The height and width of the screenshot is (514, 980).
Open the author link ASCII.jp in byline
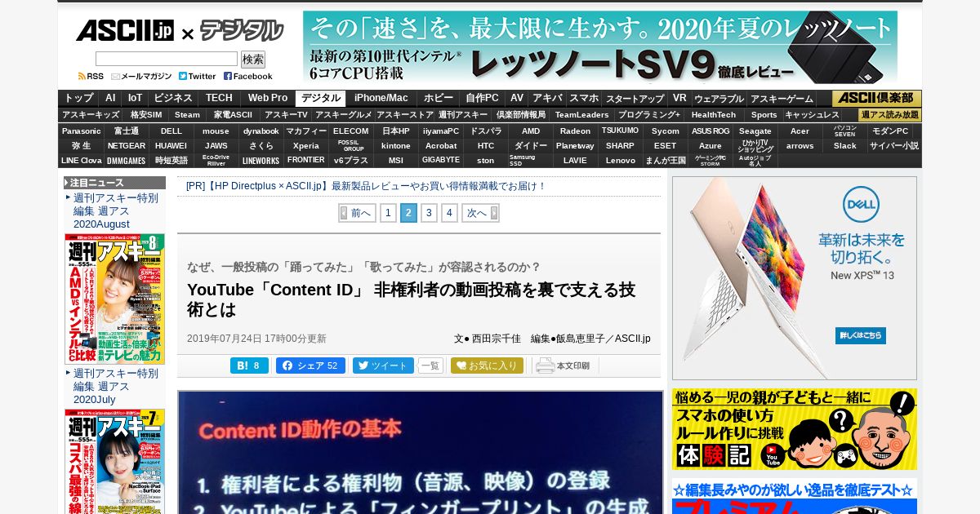[633, 339]
